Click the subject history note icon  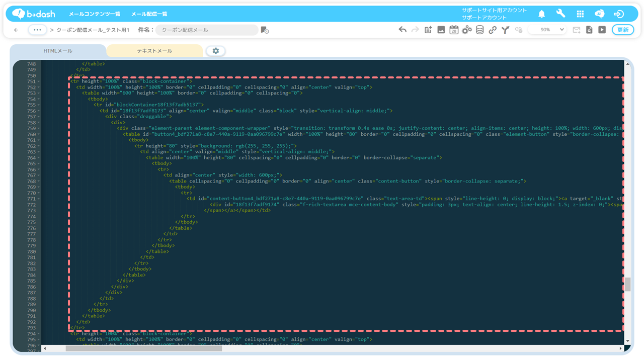coord(265,30)
